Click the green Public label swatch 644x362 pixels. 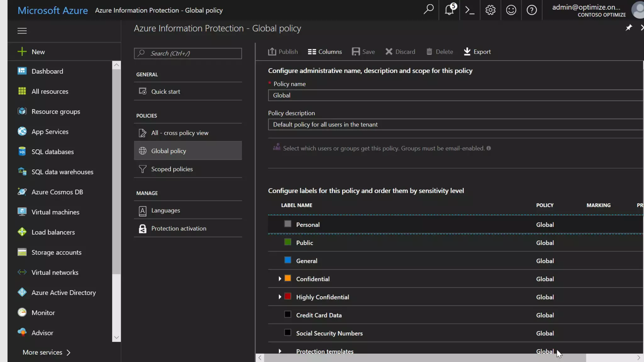[287, 242]
